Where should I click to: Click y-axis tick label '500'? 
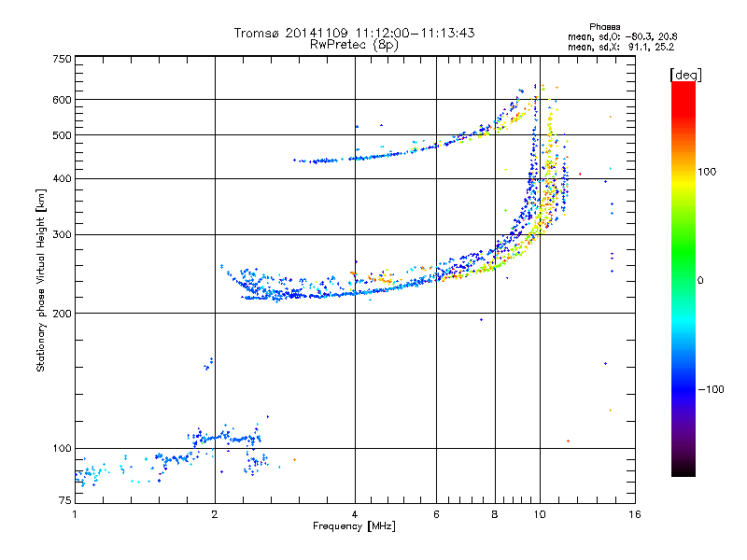click(x=62, y=135)
